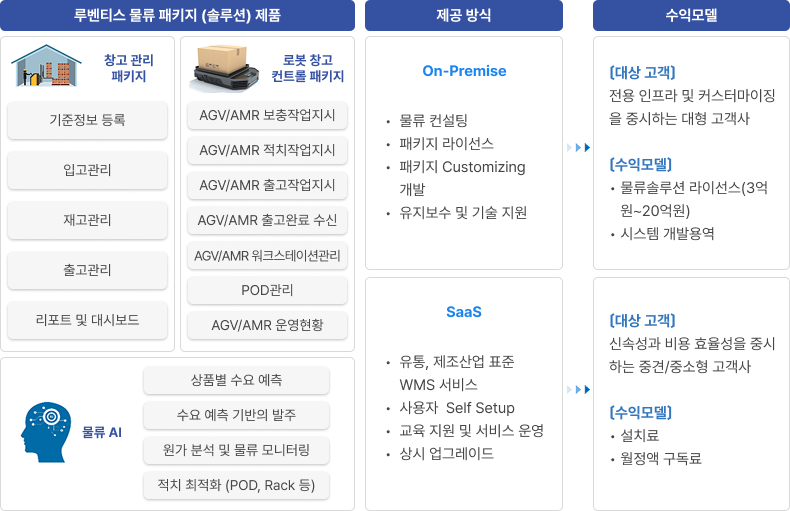
Task: Click 적치 최적화 (POD, Rack 등)
Action: tap(236, 485)
